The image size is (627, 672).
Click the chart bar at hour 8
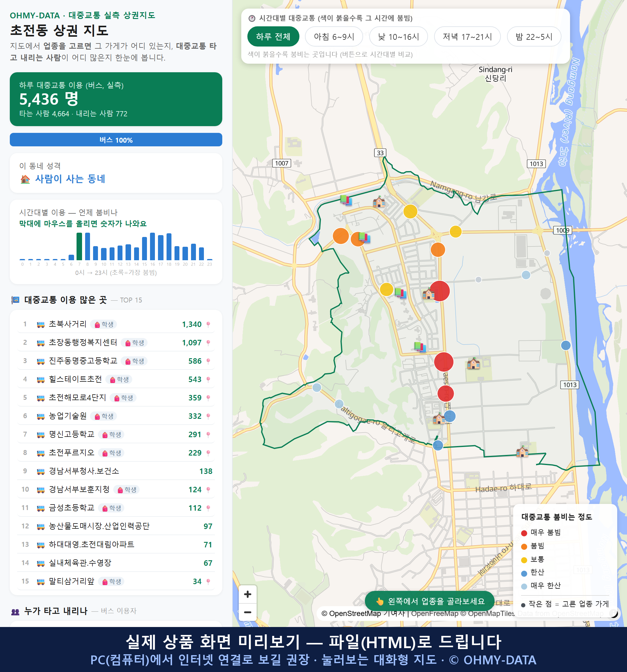click(88, 246)
